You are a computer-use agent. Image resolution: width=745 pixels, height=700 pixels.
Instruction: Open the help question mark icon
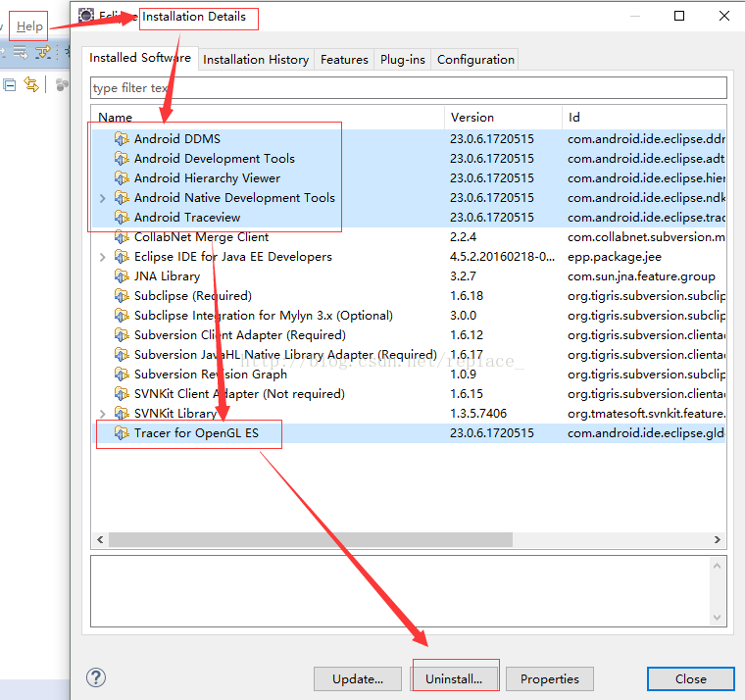[x=96, y=677]
